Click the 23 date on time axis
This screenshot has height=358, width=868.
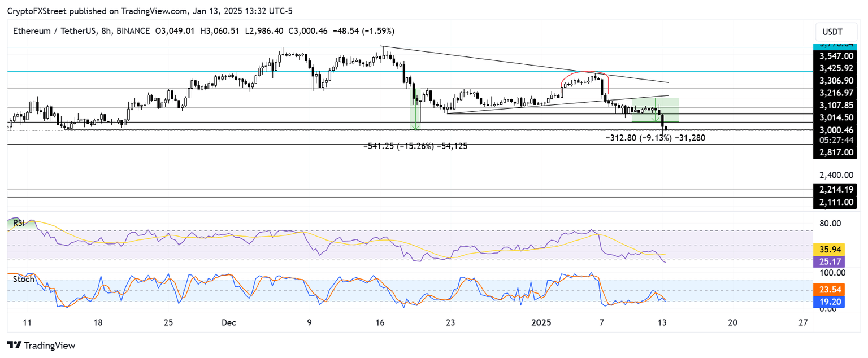pos(450,323)
